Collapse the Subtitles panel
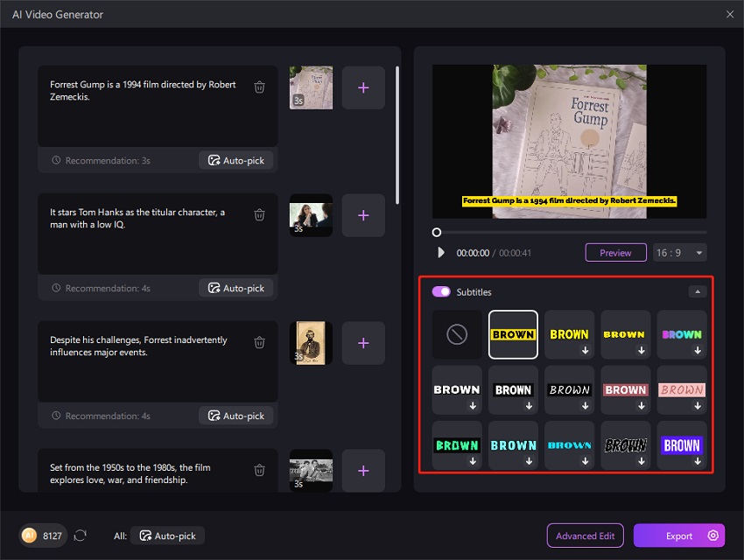The width and height of the screenshot is (744, 560). [698, 291]
